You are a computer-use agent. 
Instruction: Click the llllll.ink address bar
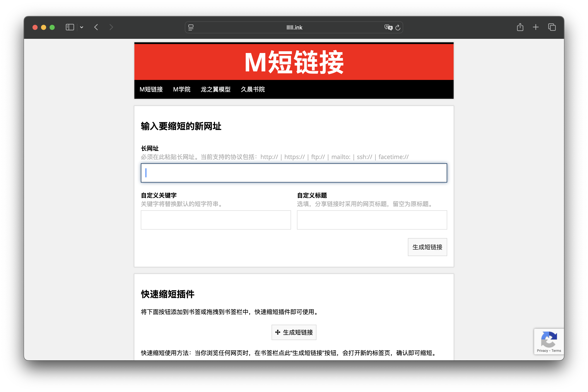pos(294,28)
